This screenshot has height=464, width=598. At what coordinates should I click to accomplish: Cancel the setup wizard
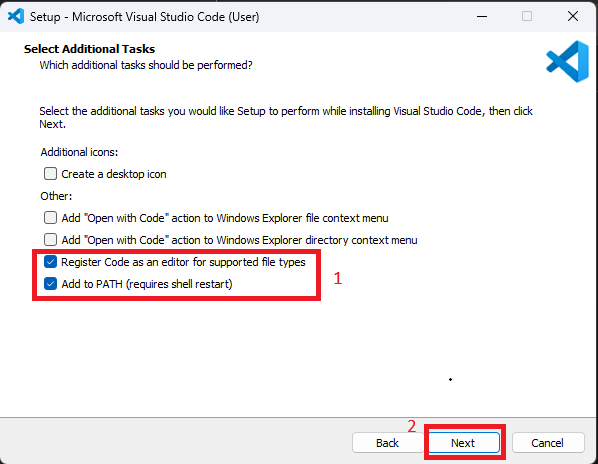click(548, 443)
